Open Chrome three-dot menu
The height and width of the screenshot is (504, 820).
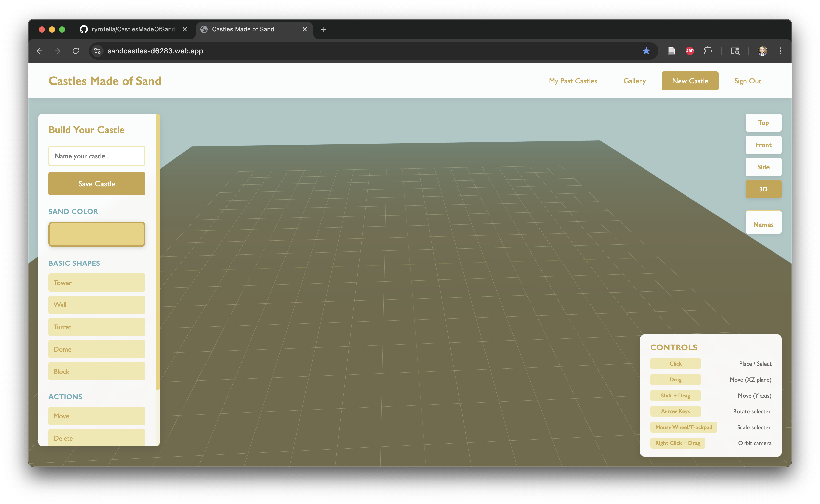[780, 51]
